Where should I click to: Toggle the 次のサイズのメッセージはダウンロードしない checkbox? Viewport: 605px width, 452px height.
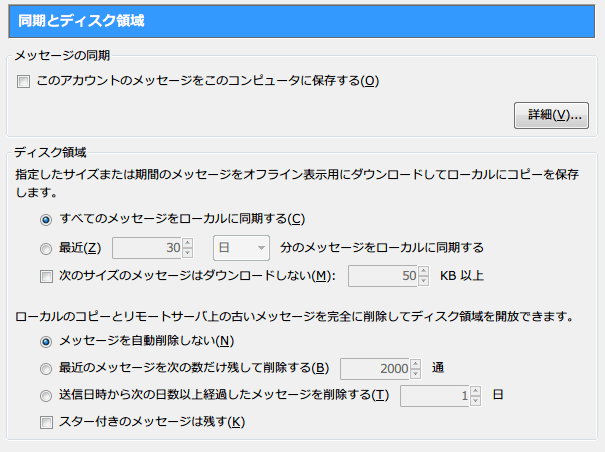pos(46,275)
